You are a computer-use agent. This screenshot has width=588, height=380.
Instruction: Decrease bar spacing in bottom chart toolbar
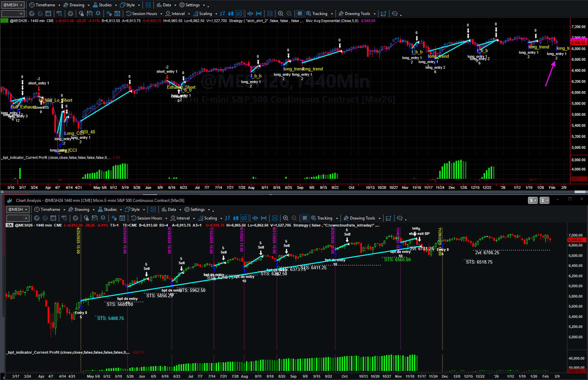255,218
